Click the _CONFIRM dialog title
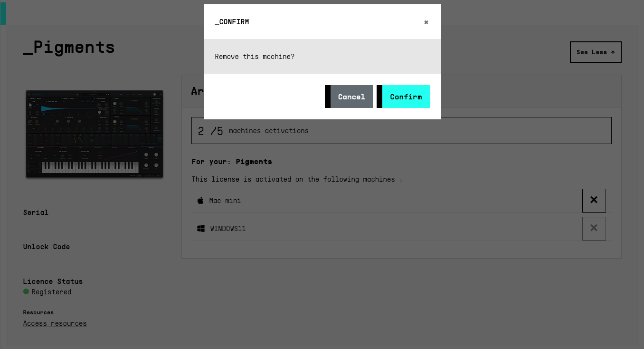The height and width of the screenshot is (349, 644). (232, 22)
